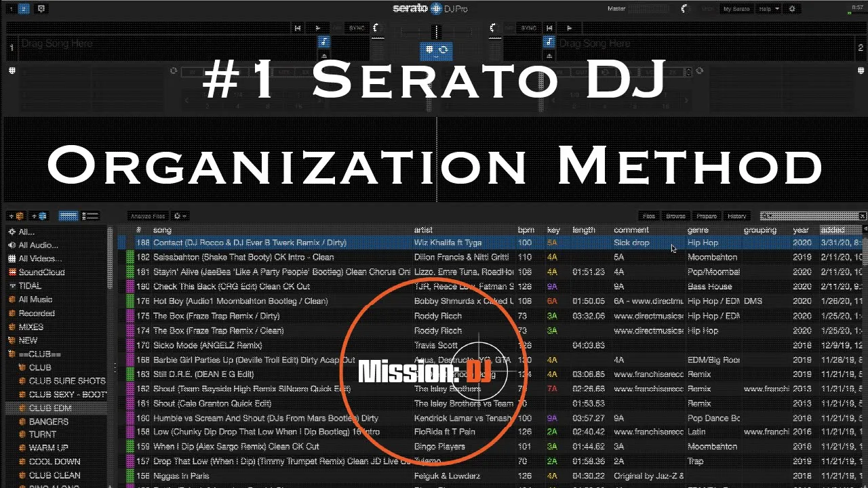Open the search magnifier filter dropdown
868x488 pixels.
tap(766, 216)
